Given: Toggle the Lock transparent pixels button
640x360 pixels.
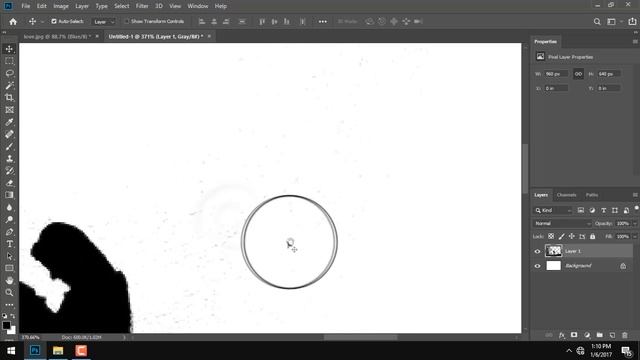Looking at the screenshot, I should tap(551, 236).
